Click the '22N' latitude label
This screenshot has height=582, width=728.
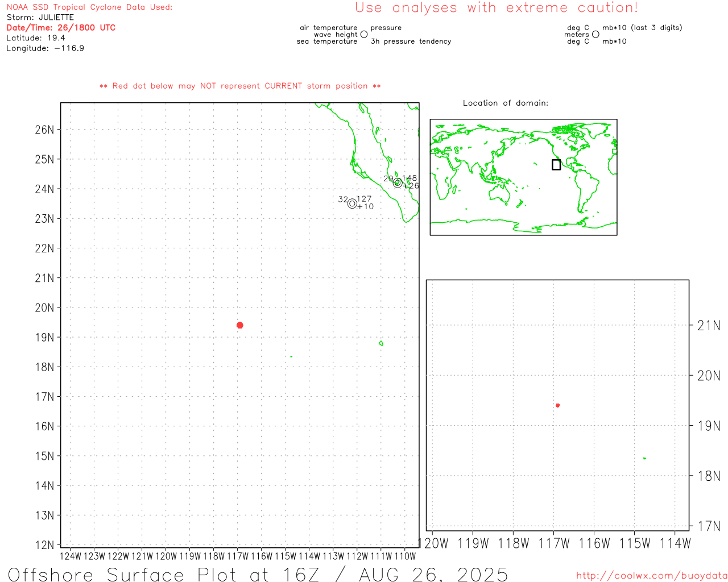point(44,248)
